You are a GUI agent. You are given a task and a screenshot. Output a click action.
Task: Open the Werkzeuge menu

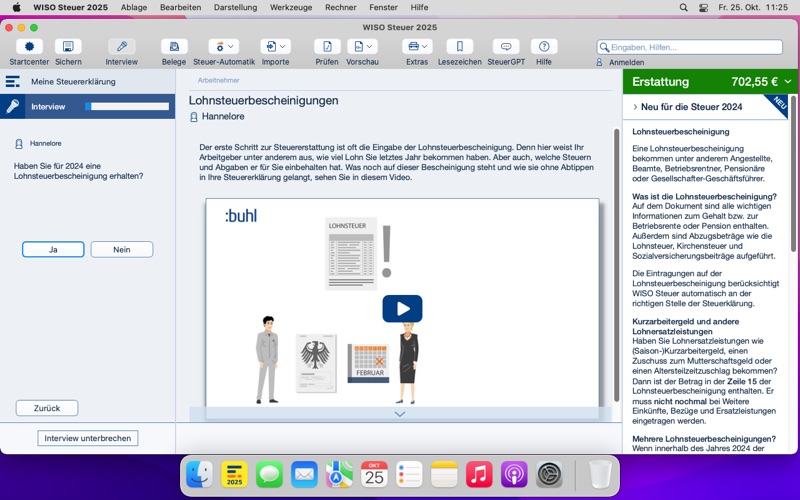click(291, 7)
